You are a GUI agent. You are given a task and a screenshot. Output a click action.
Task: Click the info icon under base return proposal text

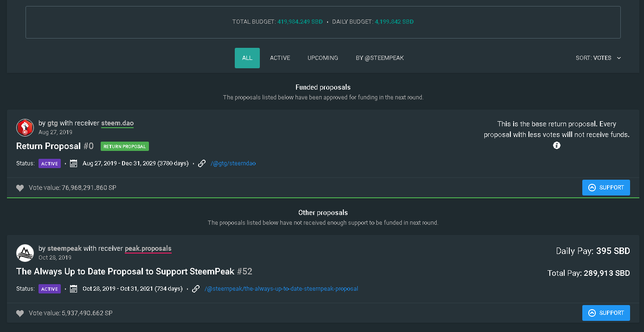pyautogui.click(x=557, y=145)
